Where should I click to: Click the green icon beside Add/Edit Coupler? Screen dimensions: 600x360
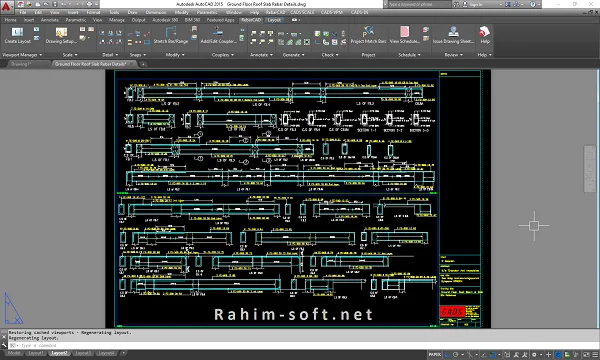241,37
